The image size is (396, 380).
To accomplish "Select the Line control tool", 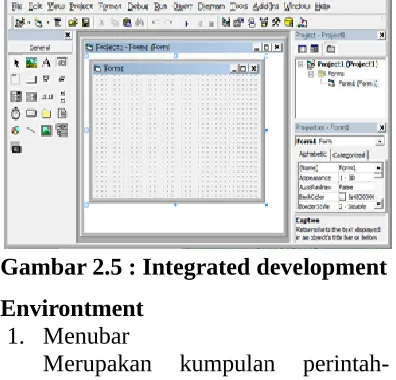I will [31, 130].
